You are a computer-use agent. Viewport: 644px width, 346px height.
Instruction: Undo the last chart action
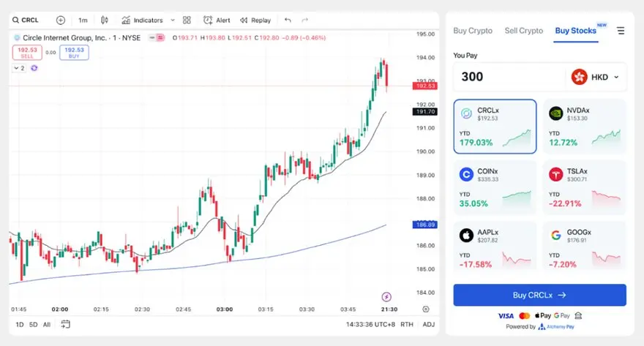click(x=288, y=20)
